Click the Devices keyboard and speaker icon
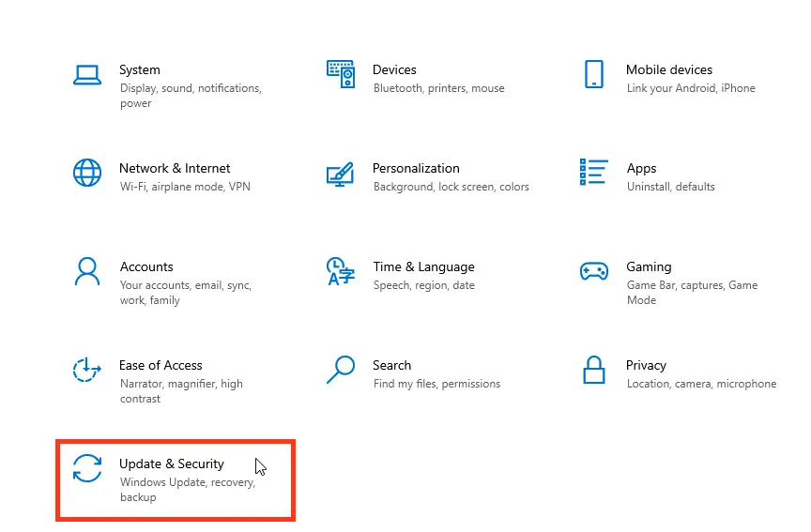811x532 pixels. tap(341, 74)
